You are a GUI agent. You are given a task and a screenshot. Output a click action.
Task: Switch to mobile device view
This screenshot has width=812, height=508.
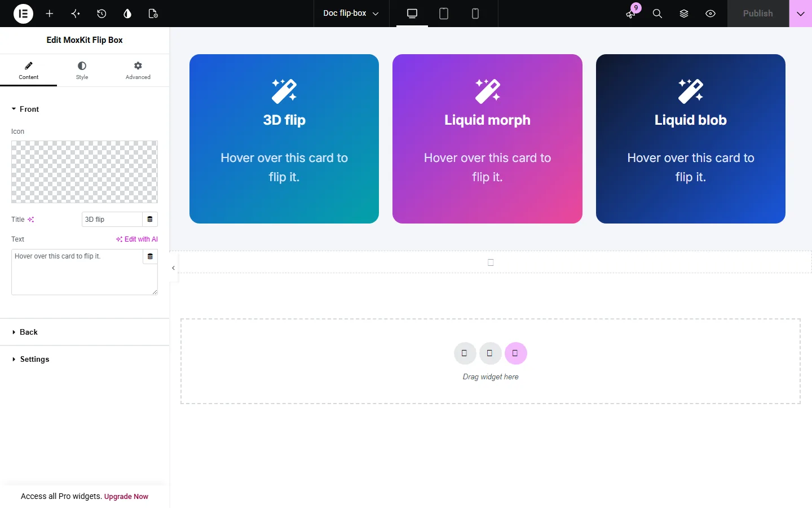point(475,14)
